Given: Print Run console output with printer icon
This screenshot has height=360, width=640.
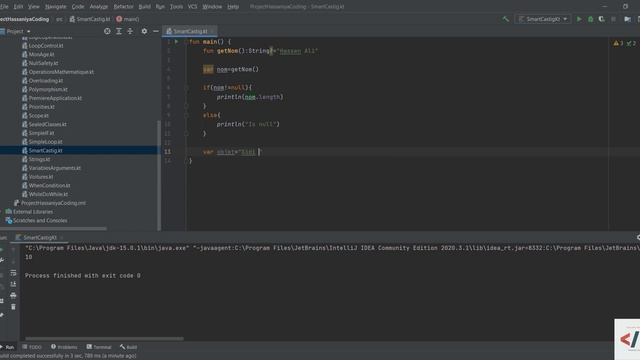Looking at the screenshot, I should [13, 295].
